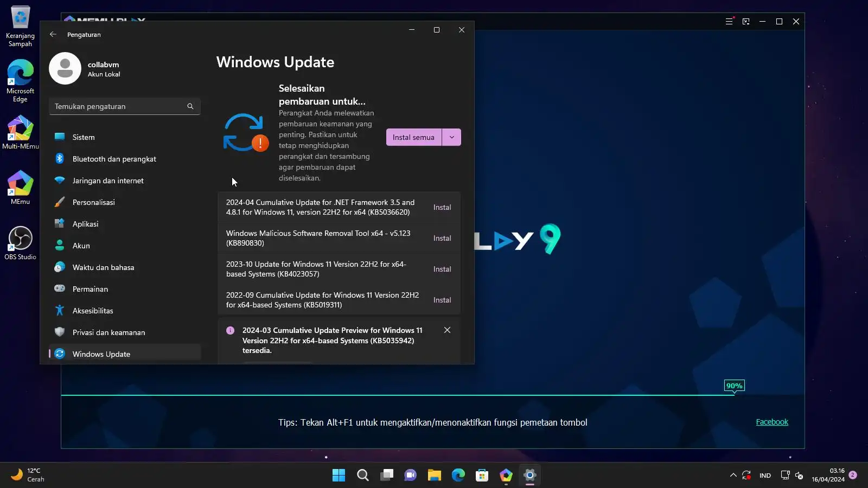Open weather widget showing 12°C Cerah
Image resolution: width=868 pixels, height=488 pixels.
tap(28, 475)
